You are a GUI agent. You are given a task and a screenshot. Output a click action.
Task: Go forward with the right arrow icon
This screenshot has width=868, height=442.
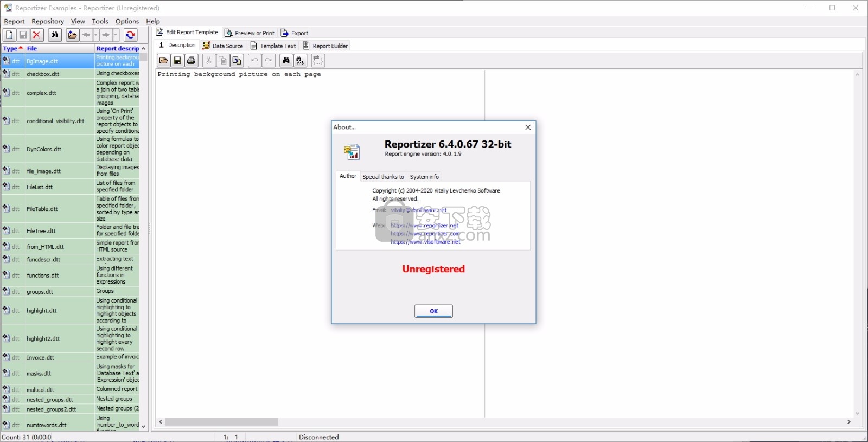pos(106,35)
